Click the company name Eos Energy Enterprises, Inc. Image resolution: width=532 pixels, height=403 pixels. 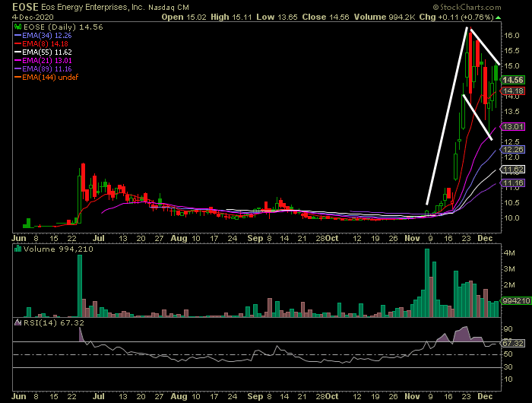pos(93,7)
